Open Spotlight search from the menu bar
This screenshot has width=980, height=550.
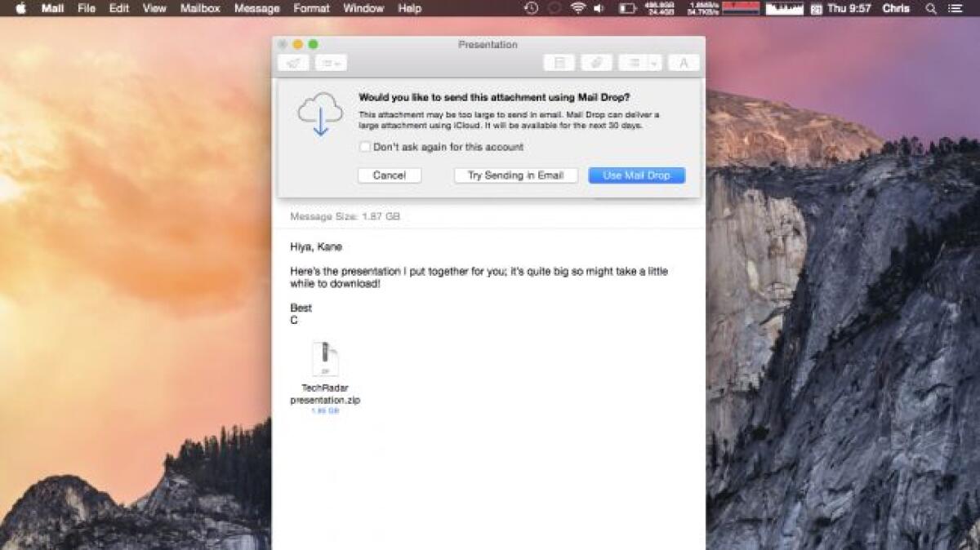tap(930, 9)
